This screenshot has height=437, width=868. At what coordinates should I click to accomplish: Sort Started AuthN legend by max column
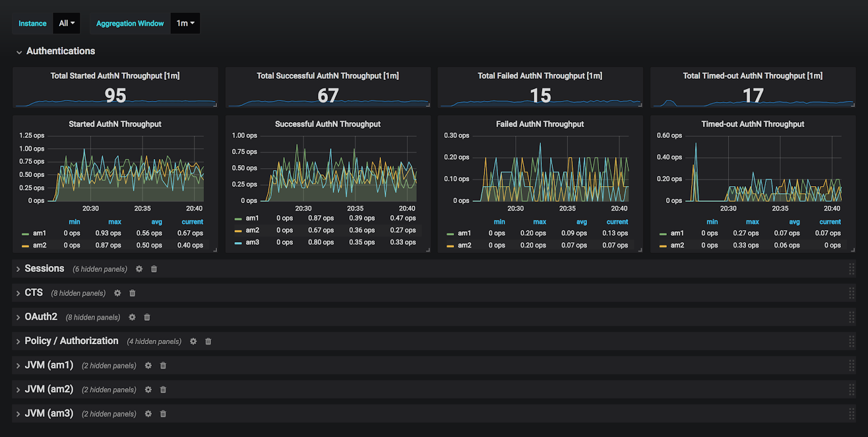pos(114,222)
